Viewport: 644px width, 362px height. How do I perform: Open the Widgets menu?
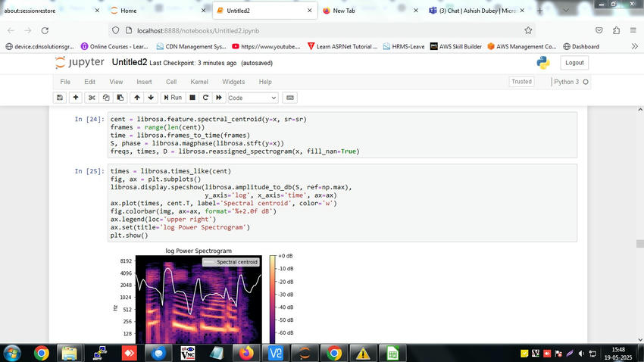[x=233, y=82]
